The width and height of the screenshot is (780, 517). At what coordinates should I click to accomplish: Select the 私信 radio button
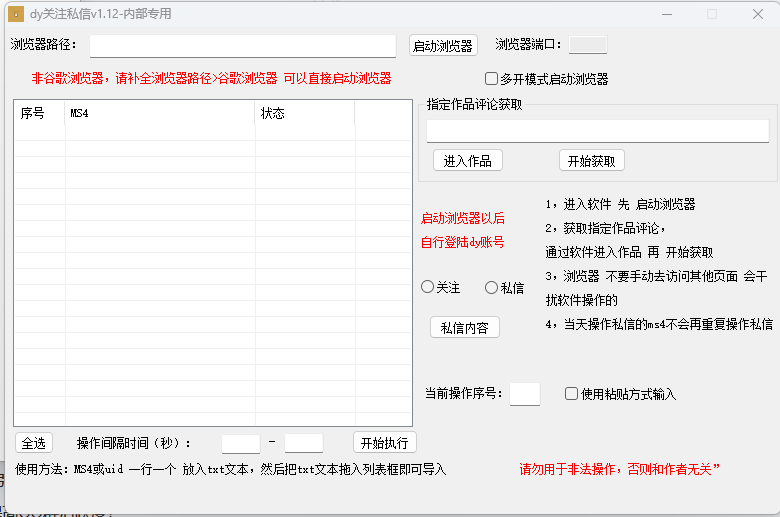[x=492, y=288]
